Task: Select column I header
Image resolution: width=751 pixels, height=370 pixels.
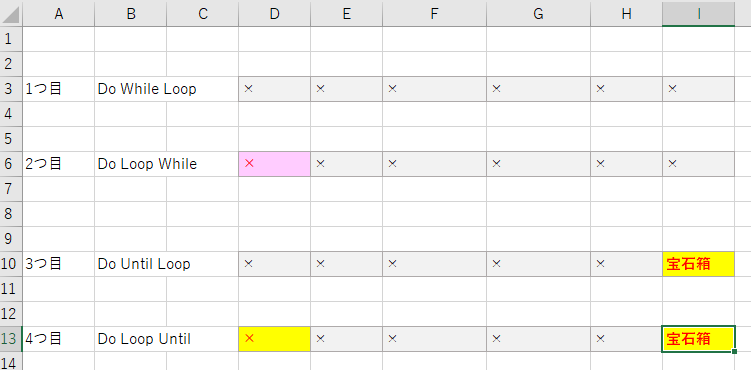Action: 699,14
